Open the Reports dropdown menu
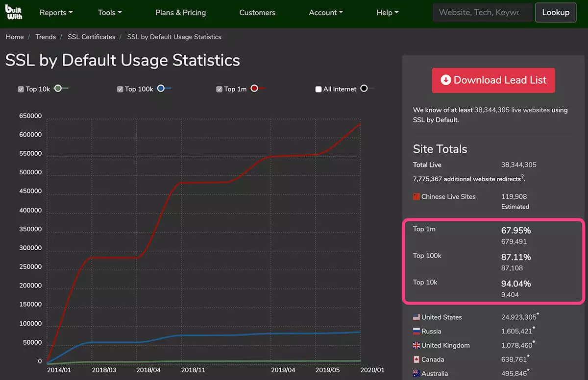The image size is (588, 380). [55, 12]
